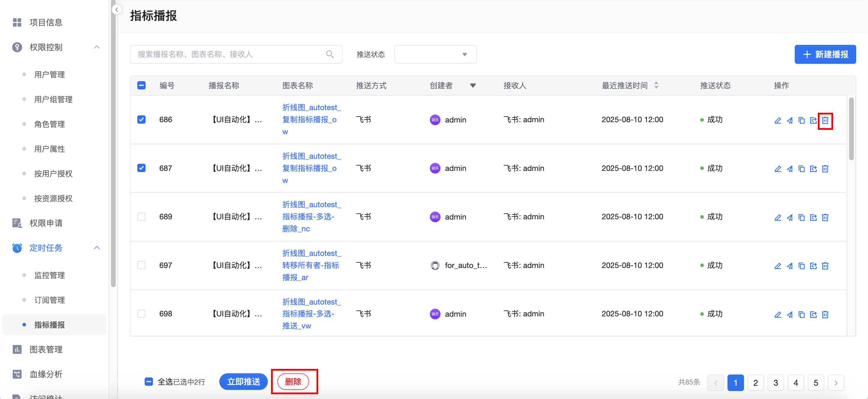The width and height of the screenshot is (868, 399).
Task: Click the table vertical scrollbar
Action: [x=851, y=128]
